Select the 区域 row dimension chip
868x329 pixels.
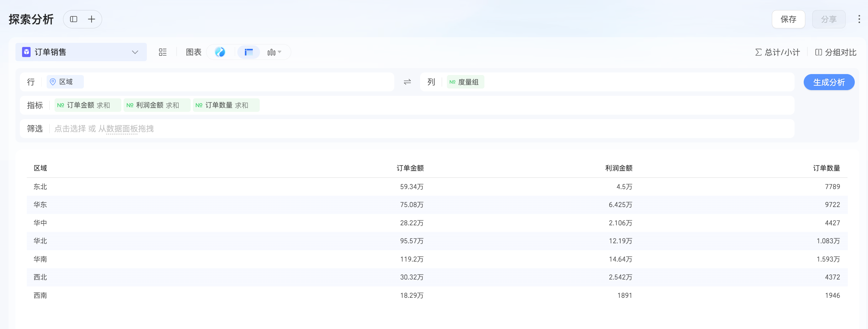[x=65, y=82]
